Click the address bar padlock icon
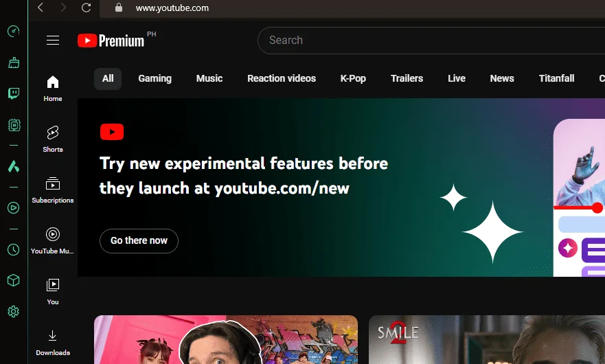Screen dimensions: 605x364 119,8
